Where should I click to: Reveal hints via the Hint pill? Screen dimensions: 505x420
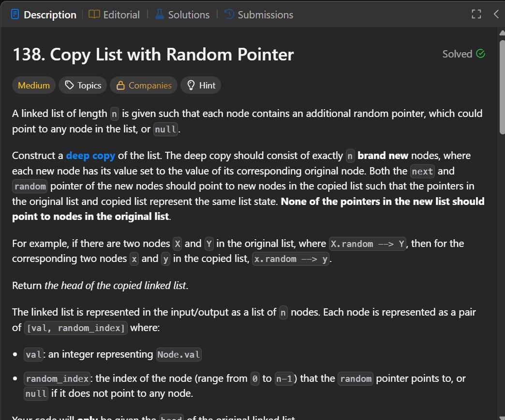[x=201, y=85]
